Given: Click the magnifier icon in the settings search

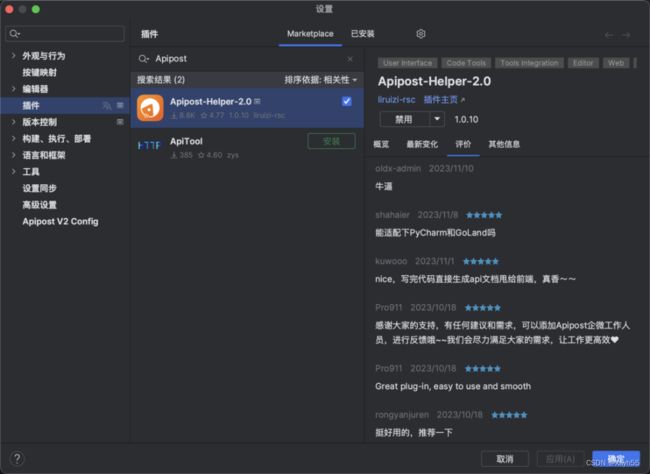Looking at the screenshot, I should click(14, 34).
